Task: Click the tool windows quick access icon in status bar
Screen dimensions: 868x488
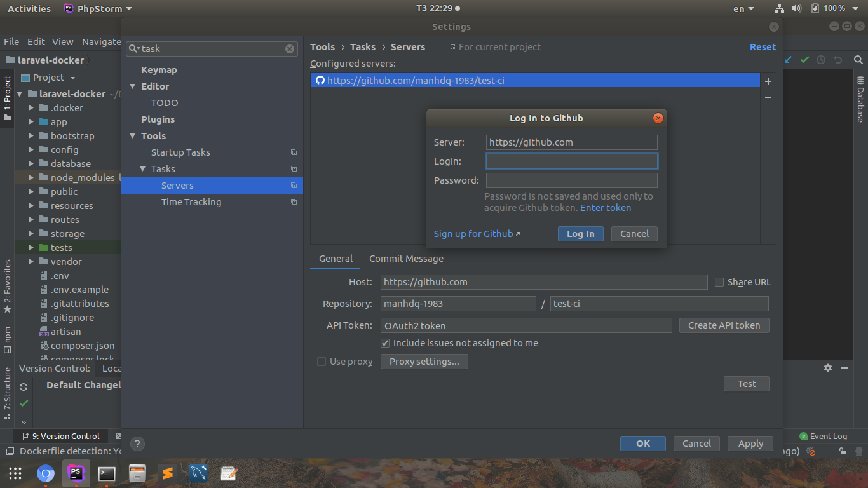Action: (x=10, y=451)
